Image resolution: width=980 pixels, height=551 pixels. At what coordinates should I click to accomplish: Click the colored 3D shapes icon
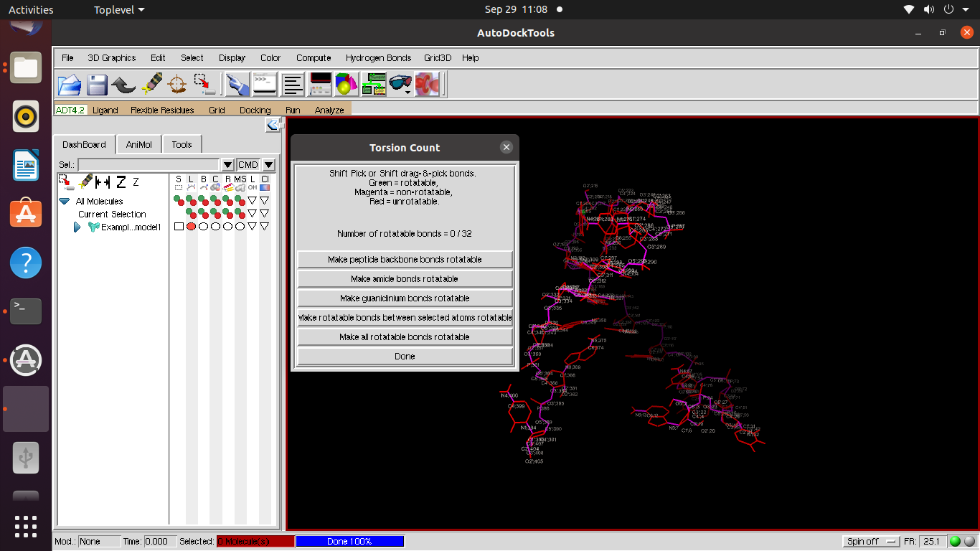(347, 85)
